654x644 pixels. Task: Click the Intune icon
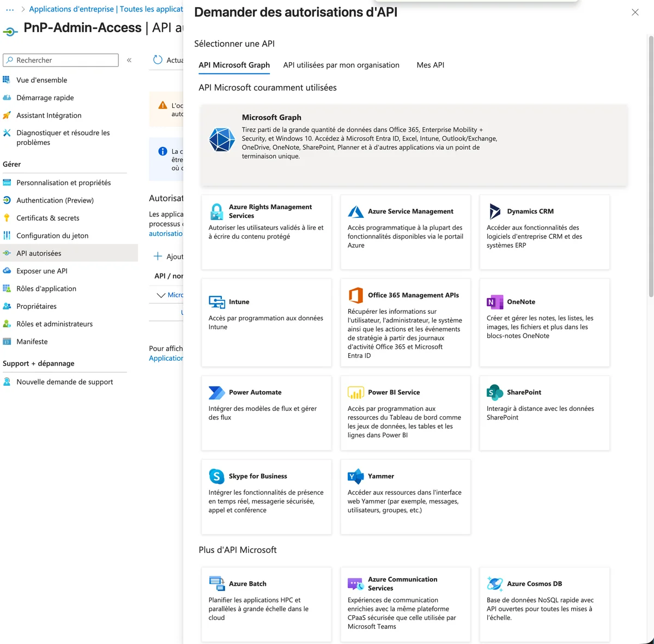point(217,302)
